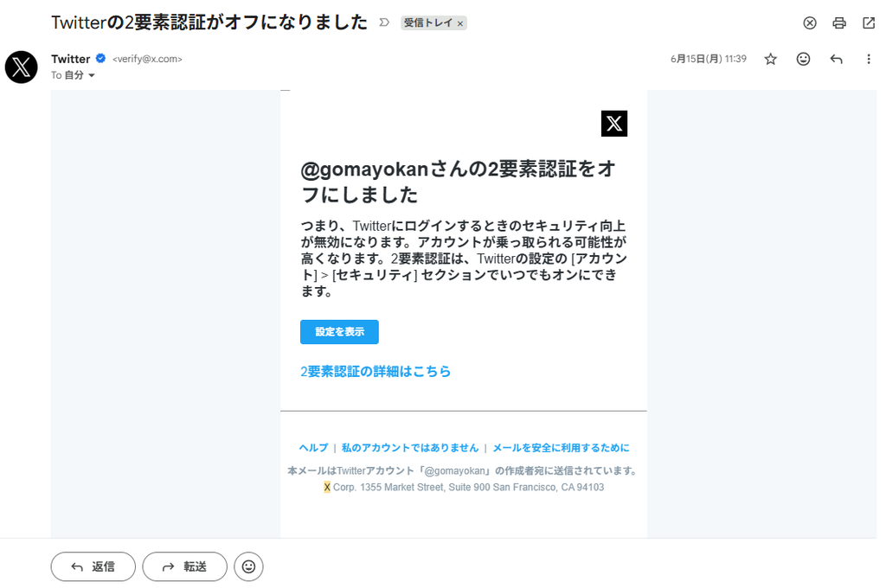Click the circled X icon at top right
This screenshot has height=588, width=886.
click(x=810, y=22)
